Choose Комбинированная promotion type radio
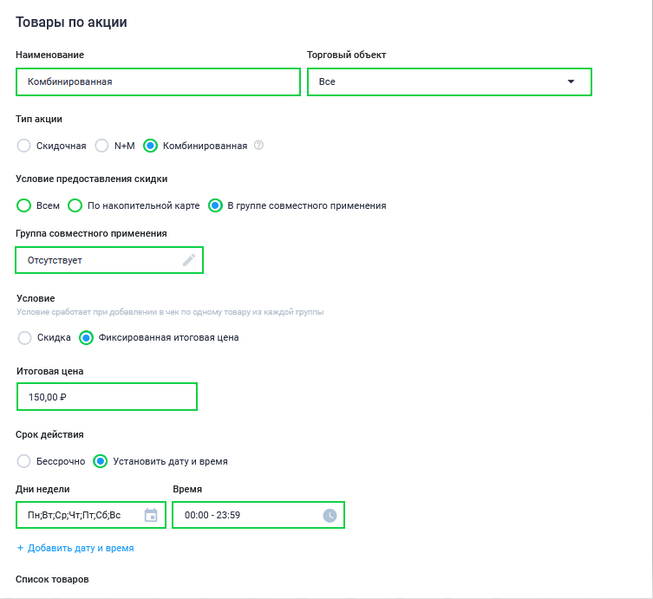653x599 pixels. tap(150, 146)
